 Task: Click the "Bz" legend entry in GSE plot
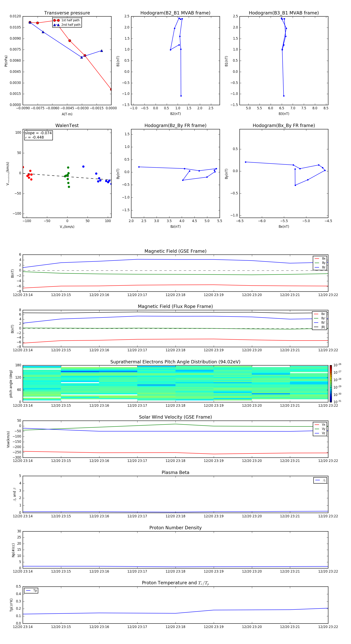[x=320, y=268]
